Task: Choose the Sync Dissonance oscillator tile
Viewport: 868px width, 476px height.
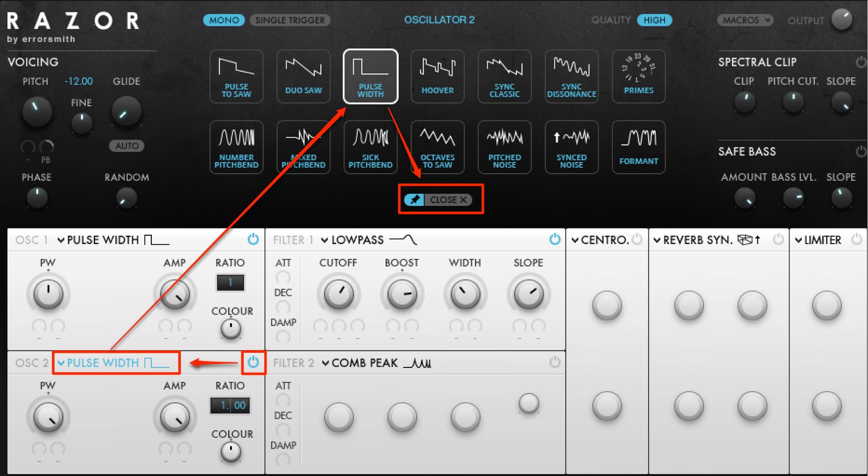Action: click(x=572, y=76)
